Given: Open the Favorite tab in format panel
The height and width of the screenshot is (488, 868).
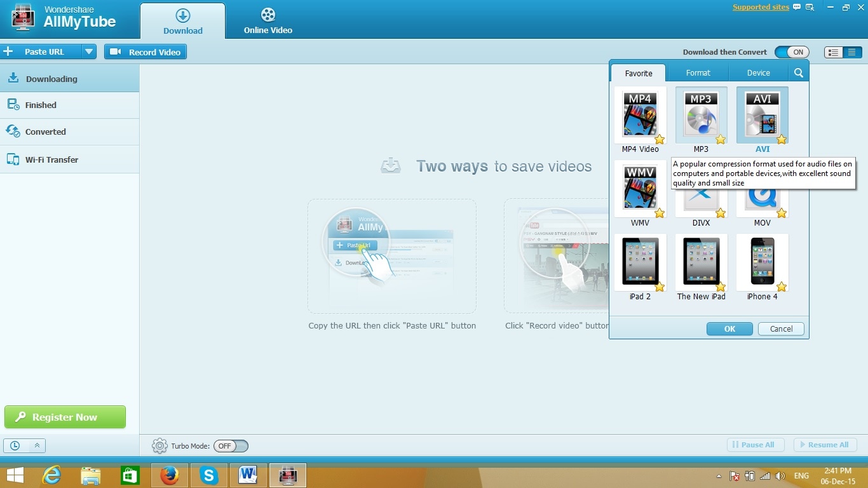Looking at the screenshot, I should coord(639,73).
